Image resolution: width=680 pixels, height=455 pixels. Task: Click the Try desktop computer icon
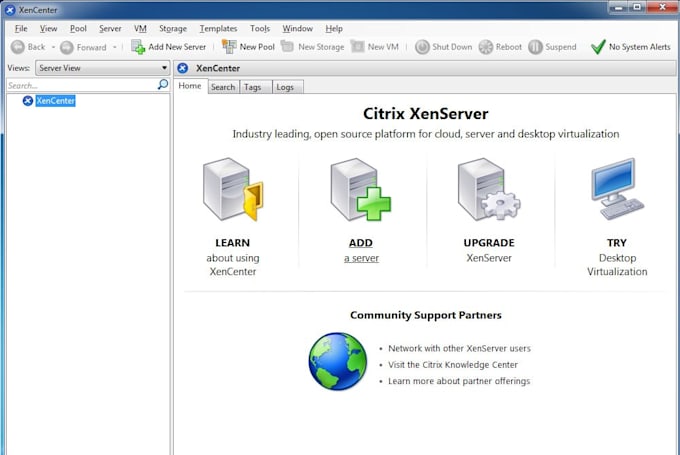point(617,190)
